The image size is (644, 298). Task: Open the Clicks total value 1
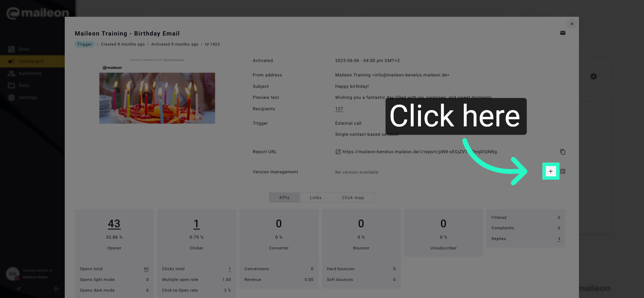(x=230, y=269)
